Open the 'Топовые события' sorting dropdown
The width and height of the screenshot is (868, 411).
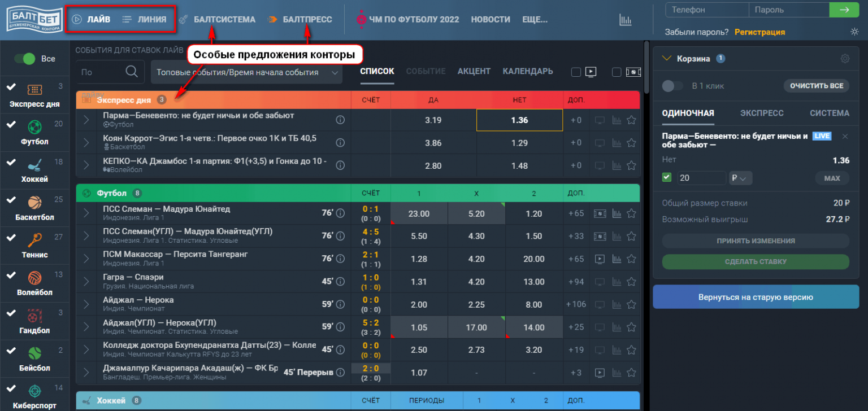(246, 72)
